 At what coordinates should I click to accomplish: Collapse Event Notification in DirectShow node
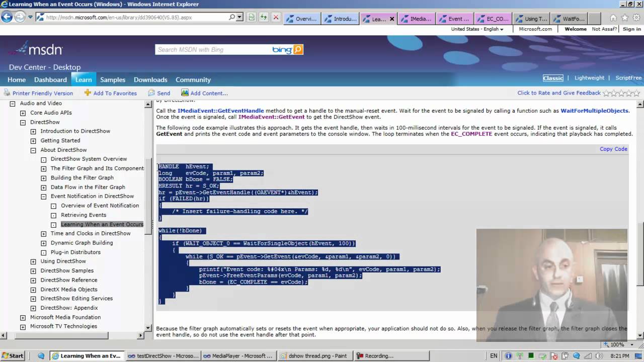(44, 197)
